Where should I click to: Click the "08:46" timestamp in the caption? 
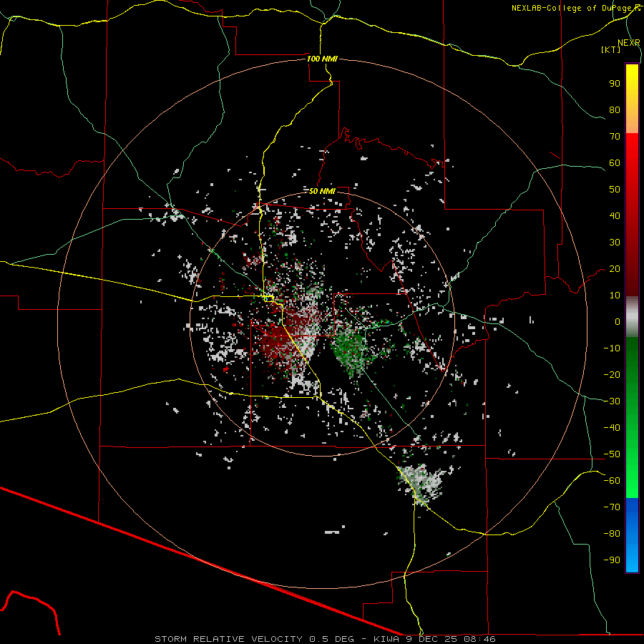[x=479, y=639]
